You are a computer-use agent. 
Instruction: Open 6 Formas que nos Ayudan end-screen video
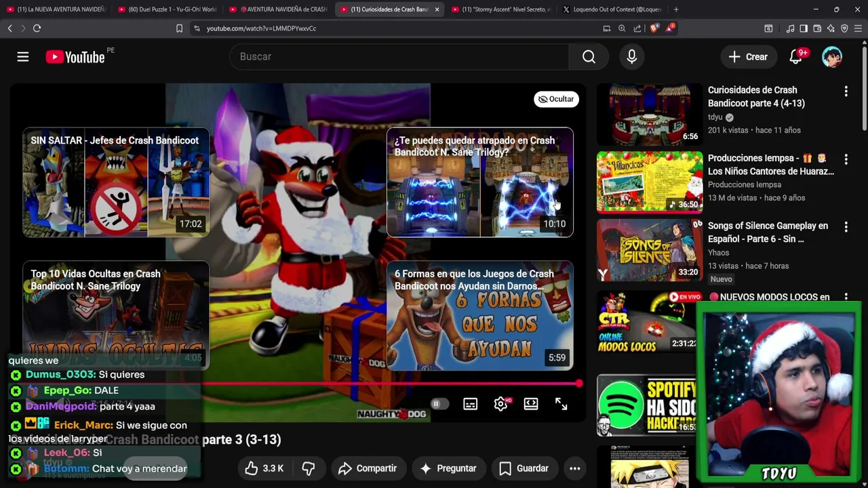point(480,316)
